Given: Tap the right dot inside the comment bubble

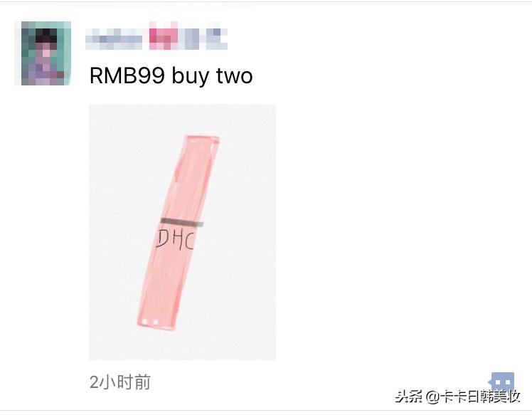Looking at the screenshot, I should click(509, 383).
